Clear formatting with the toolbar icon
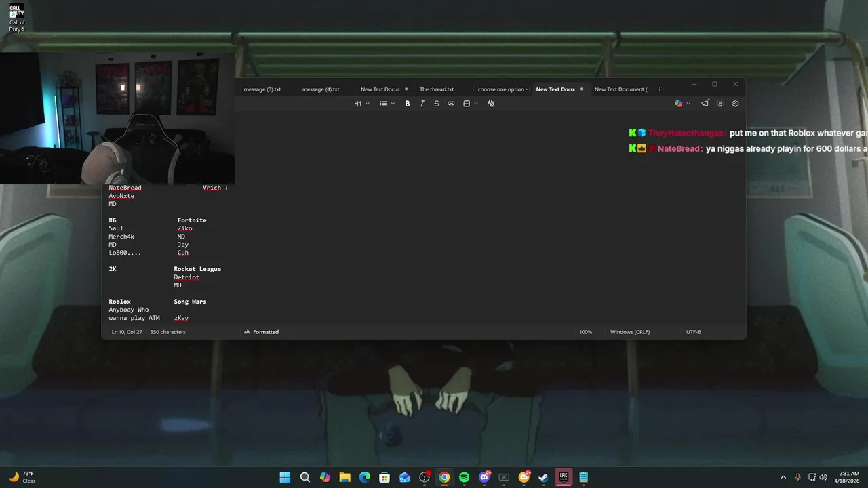 491,104
